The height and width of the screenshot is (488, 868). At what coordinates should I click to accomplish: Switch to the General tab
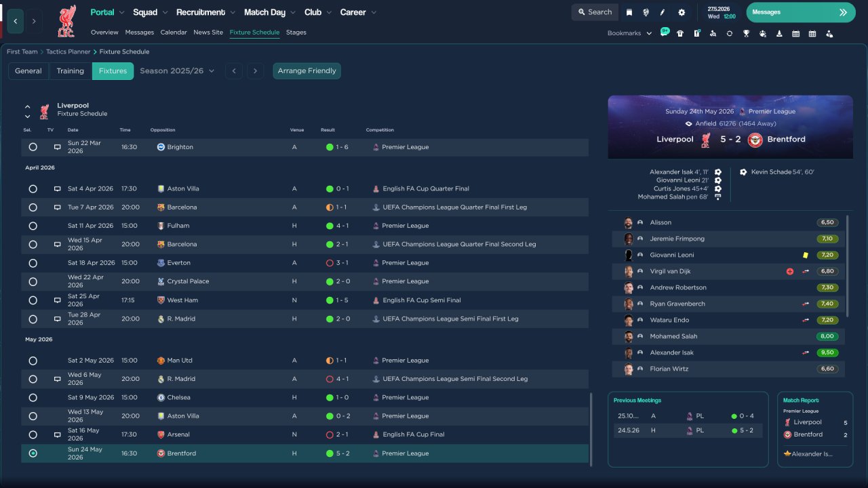pos(28,71)
